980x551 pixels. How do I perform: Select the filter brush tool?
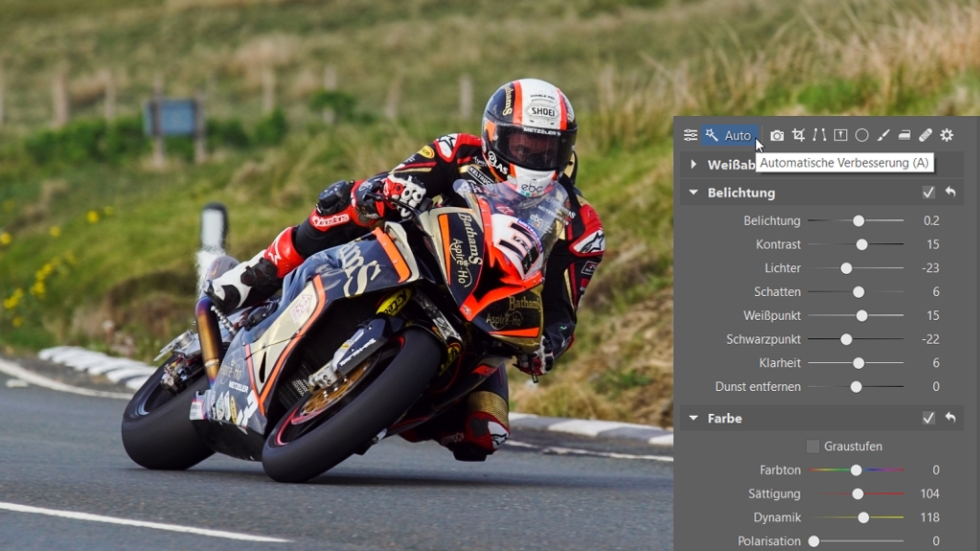coord(883,135)
